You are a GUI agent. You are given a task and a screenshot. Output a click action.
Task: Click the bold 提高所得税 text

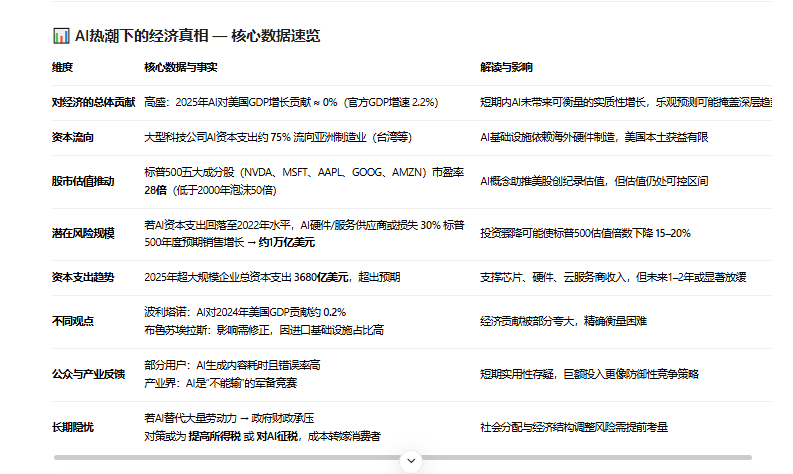pos(212,436)
